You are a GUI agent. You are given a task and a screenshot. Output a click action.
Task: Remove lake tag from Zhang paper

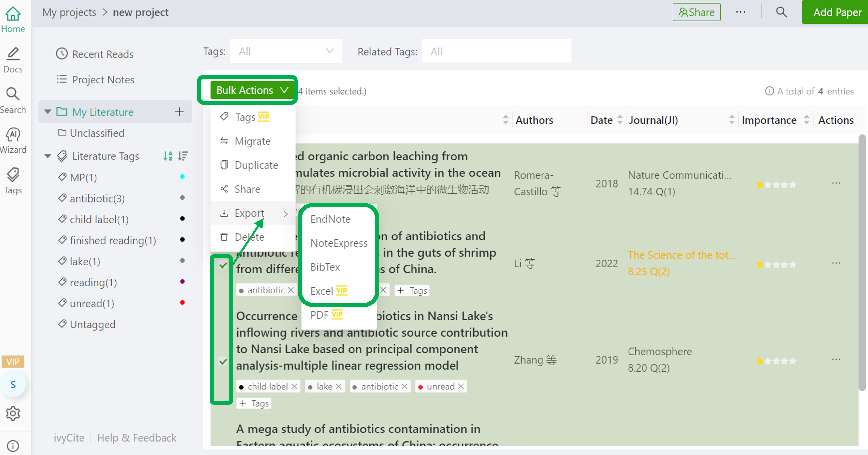[339, 387]
